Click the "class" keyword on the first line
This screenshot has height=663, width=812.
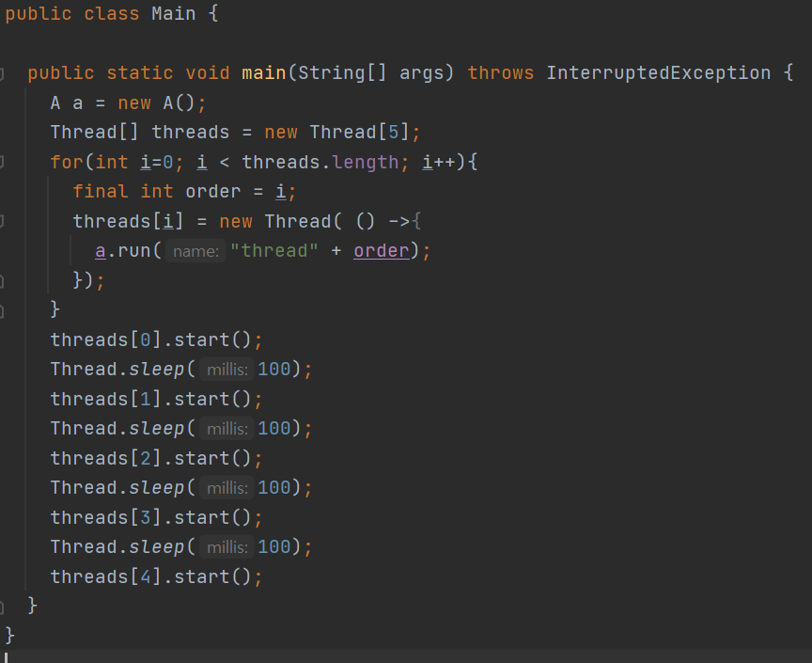coord(111,13)
